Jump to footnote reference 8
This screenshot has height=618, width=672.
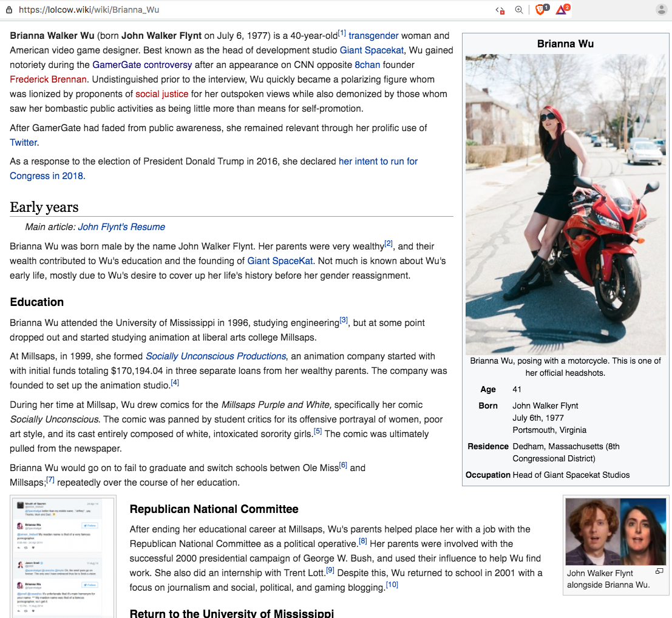tap(363, 541)
